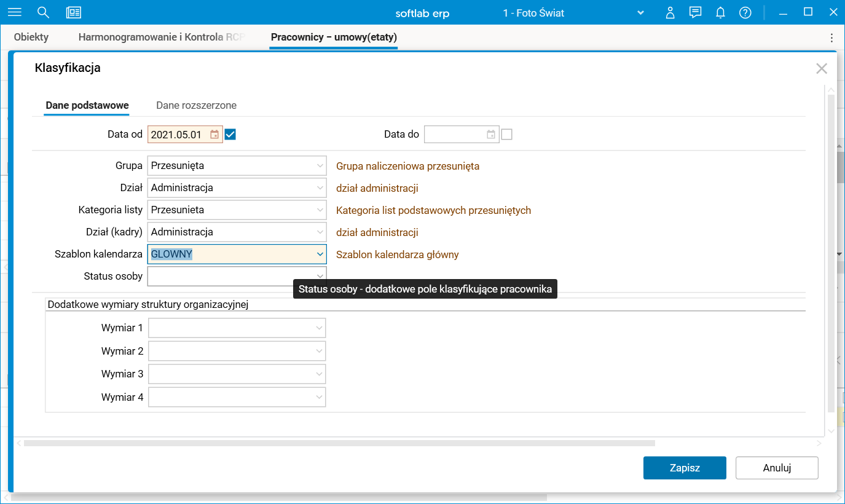This screenshot has width=845, height=504.
Task: Click the dialog horizontal scrollbar
Action: point(339,443)
